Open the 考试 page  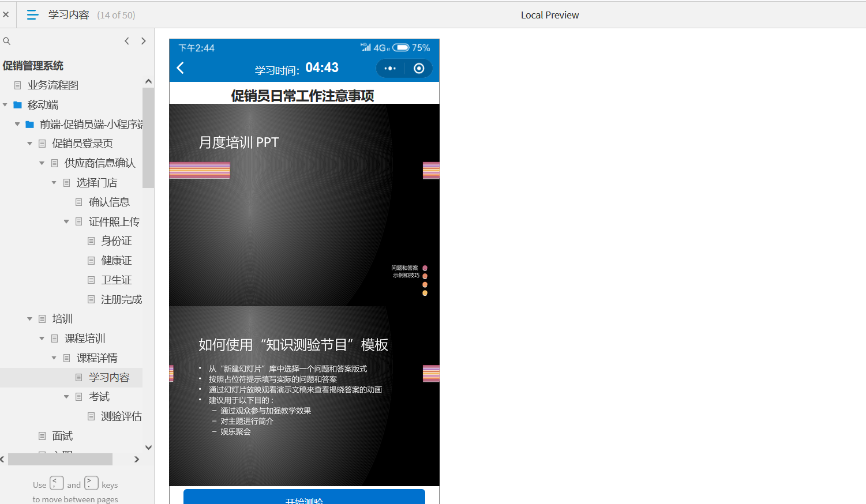(99, 397)
